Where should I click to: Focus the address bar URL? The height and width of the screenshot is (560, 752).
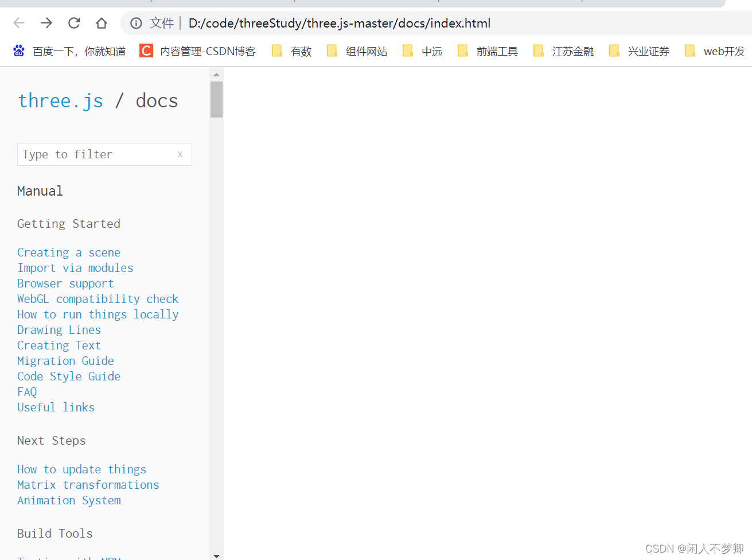coord(340,23)
